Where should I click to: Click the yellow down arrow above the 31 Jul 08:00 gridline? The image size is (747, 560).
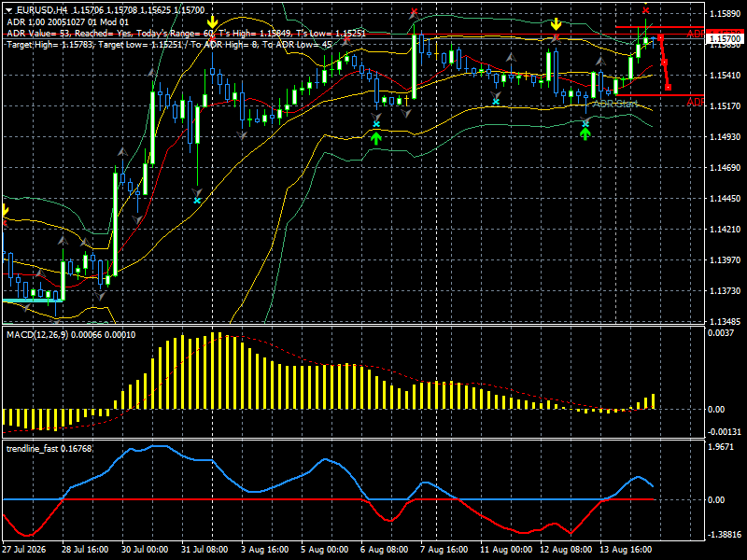point(213,21)
